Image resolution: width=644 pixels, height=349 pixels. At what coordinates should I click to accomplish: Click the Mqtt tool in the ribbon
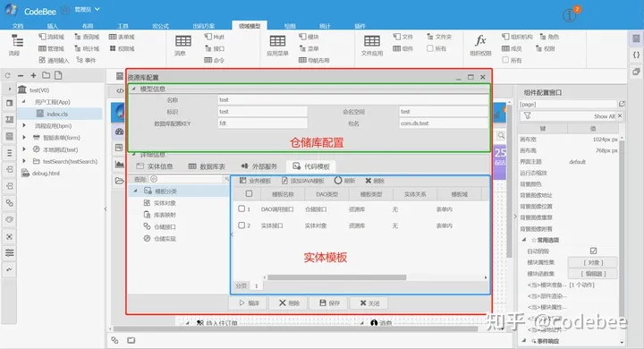tap(215, 37)
